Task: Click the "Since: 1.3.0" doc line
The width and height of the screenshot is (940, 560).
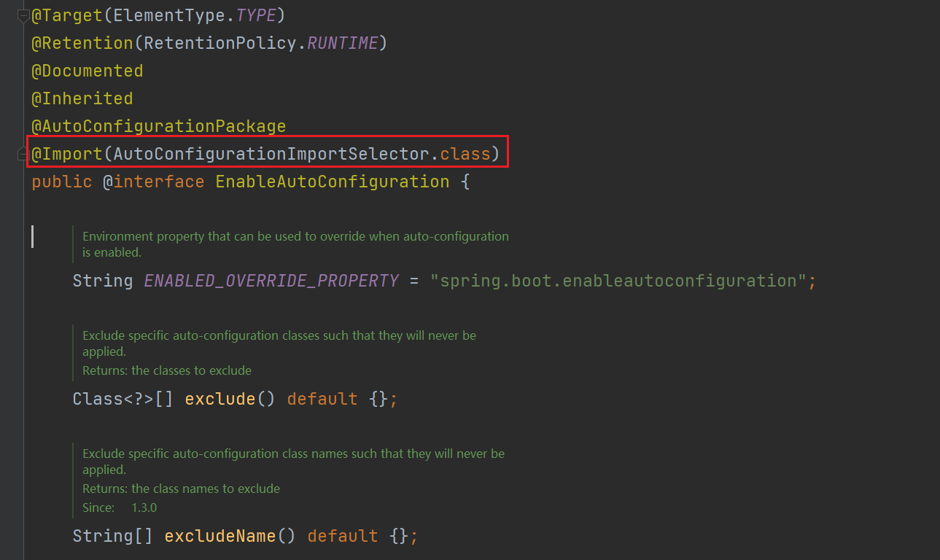Action: 120,507
